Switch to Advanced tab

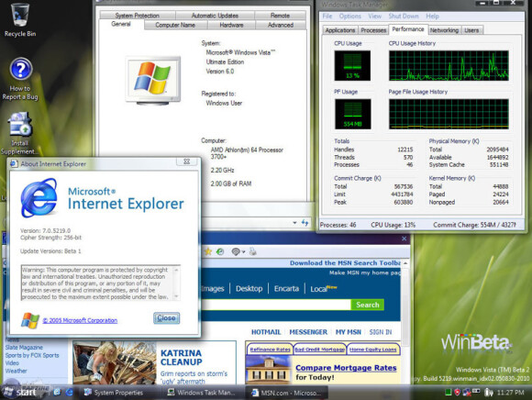click(281, 25)
